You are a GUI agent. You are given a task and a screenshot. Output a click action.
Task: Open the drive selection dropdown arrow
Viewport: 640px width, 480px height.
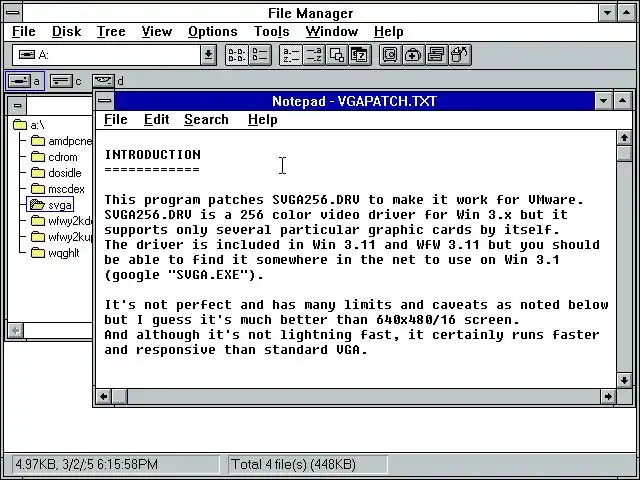point(208,55)
